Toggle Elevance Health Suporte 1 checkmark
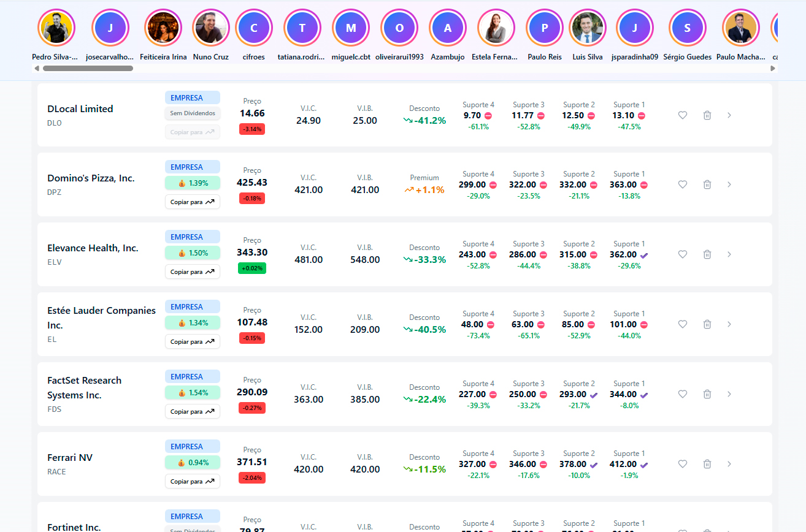 click(644, 255)
